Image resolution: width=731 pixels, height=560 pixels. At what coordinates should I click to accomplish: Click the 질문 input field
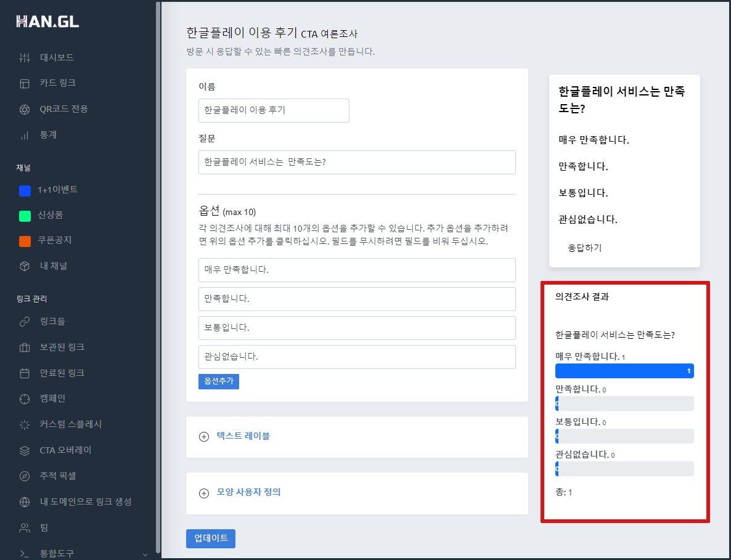pyautogui.click(x=357, y=162)
